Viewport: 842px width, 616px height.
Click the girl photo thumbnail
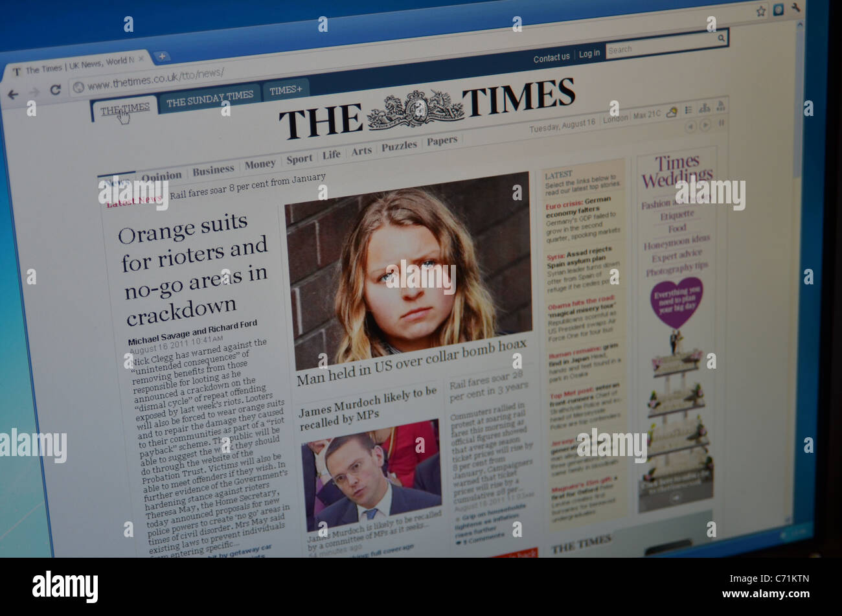pyautogui.click(x=409, y=269)
